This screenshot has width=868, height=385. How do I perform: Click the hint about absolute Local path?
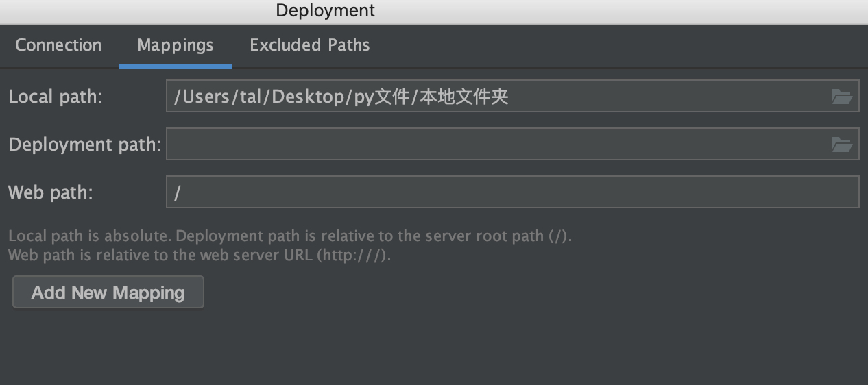coord(290,236)
